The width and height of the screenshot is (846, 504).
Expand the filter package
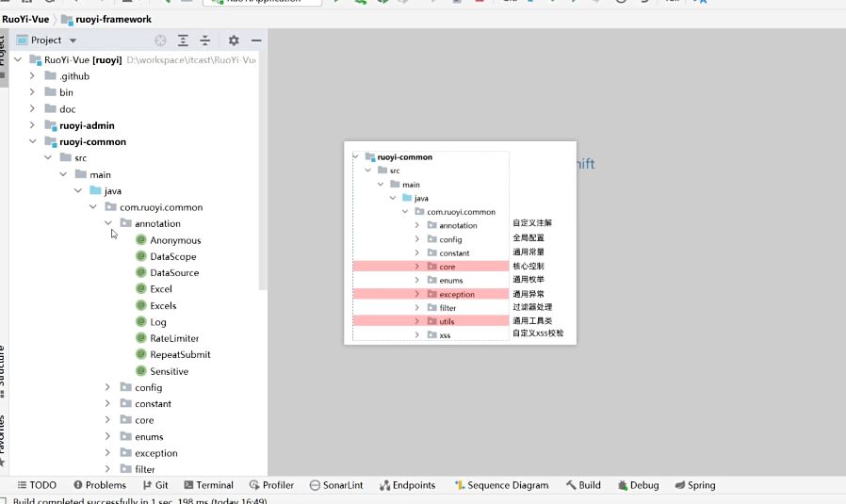107,469
